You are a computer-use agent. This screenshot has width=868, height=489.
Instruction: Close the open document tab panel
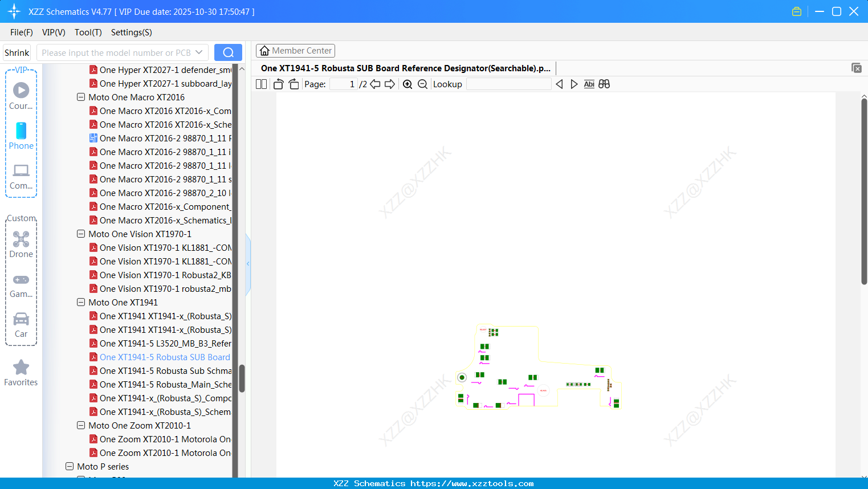[x=857, y=68]
